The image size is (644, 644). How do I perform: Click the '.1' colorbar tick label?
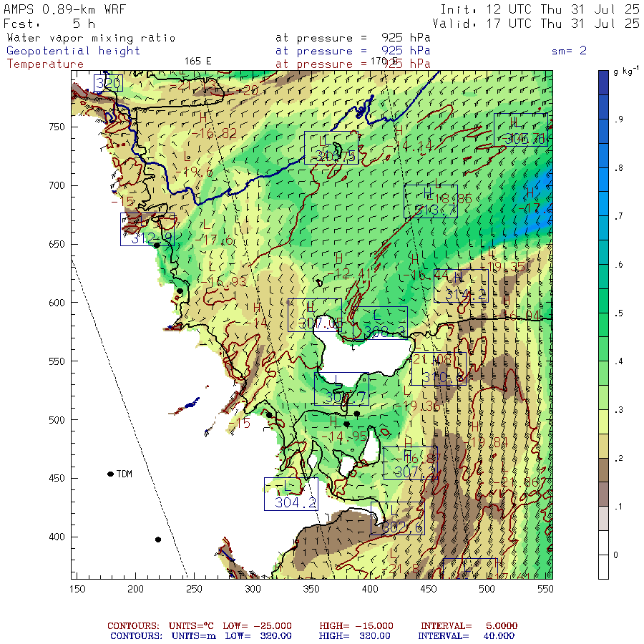619,507
